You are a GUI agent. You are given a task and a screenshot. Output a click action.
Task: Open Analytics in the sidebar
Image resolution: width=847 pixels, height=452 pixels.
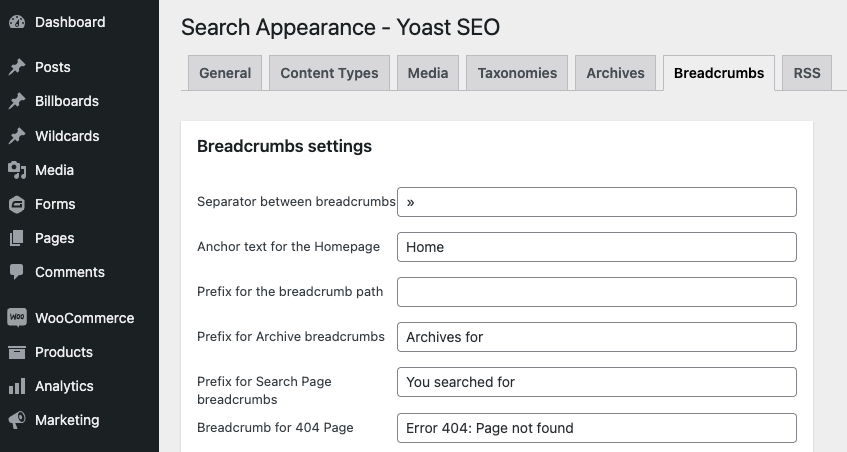(x=64, y=386)
